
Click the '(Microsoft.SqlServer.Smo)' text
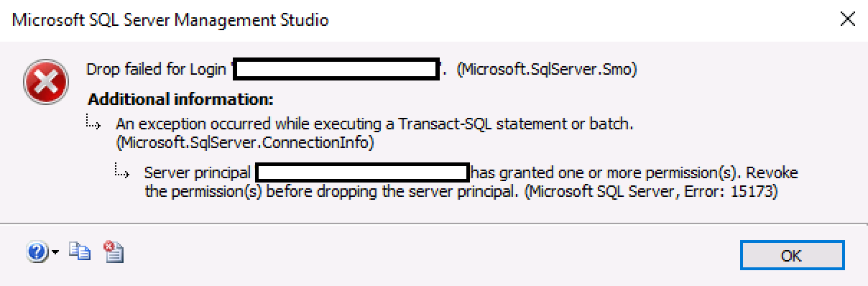[x=547, y=70]
